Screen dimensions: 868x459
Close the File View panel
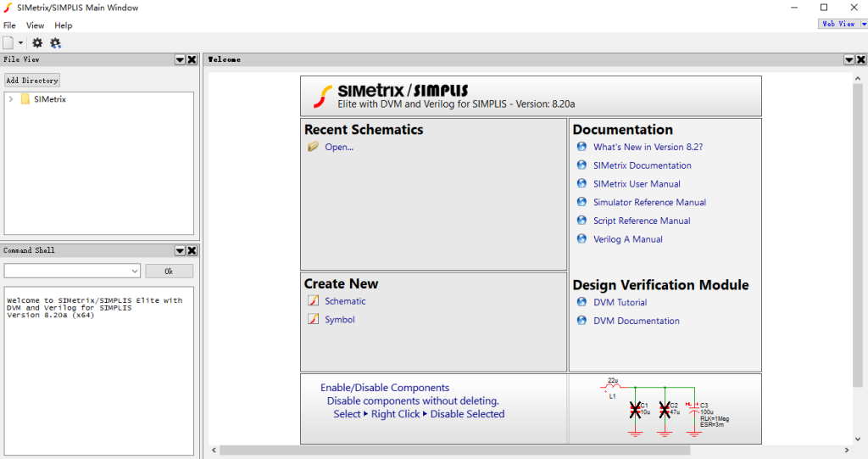pyautogui.click(x=192, y=60)
